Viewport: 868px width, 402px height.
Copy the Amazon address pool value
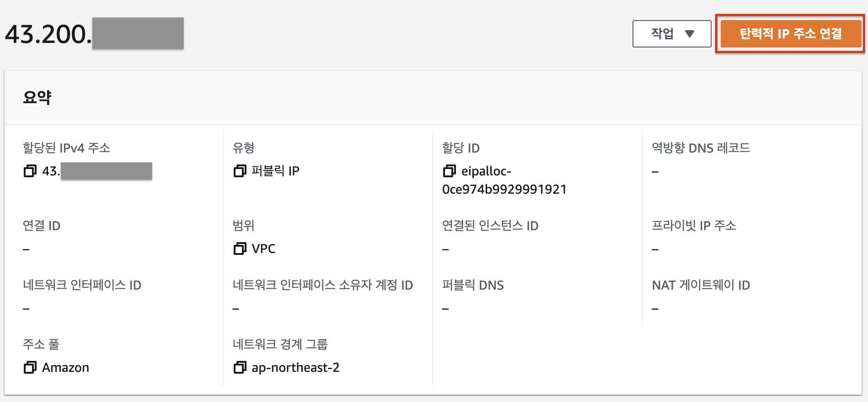tap(30, 368)
